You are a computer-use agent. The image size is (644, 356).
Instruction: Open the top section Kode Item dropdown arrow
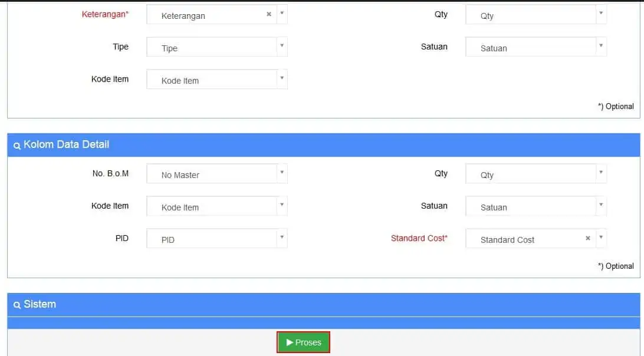[x=282, y=78]
